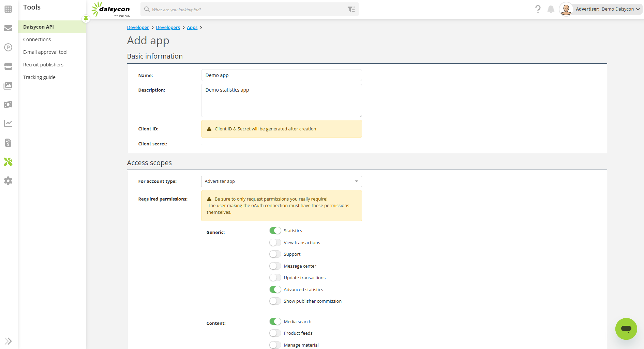Open the settings gear icon in sidebar
Viewport: 644px width, 349px height.
(x=8, y=181)
